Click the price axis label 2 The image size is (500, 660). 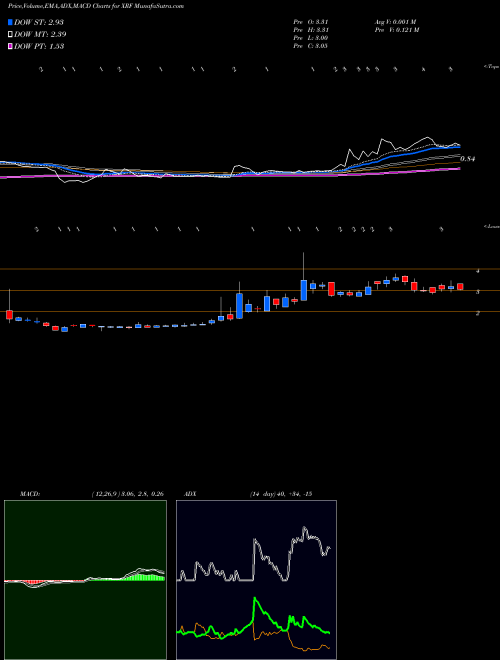click(478, 313)
